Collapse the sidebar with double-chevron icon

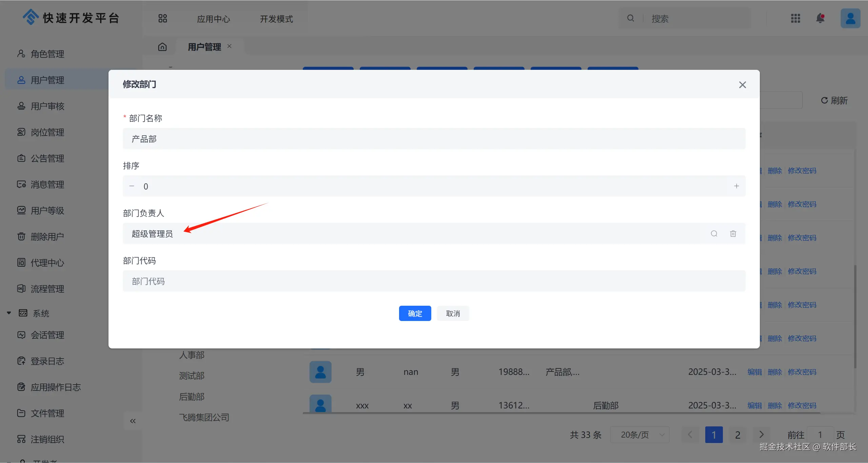133,421
